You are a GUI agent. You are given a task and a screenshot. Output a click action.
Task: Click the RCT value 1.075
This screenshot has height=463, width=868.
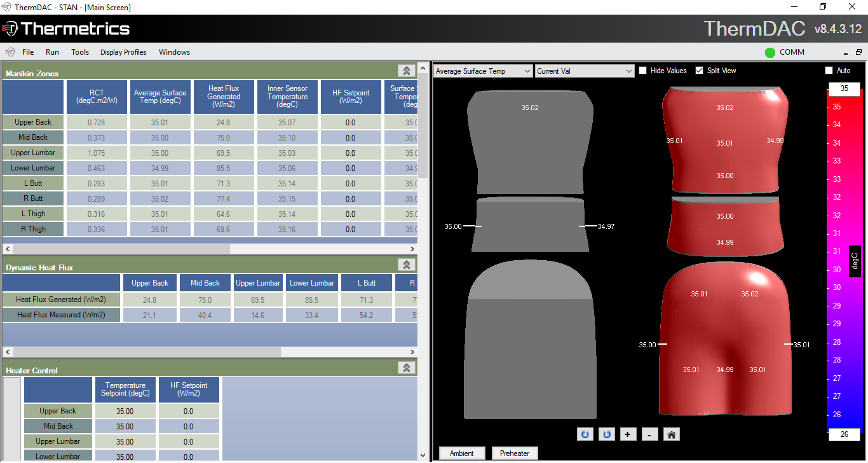[97, 153]
